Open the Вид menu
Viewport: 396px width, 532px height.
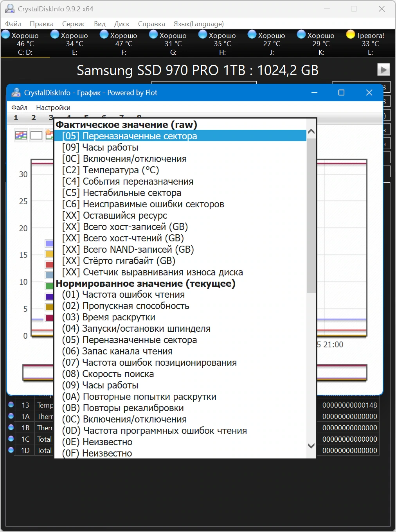pos(100,24)
